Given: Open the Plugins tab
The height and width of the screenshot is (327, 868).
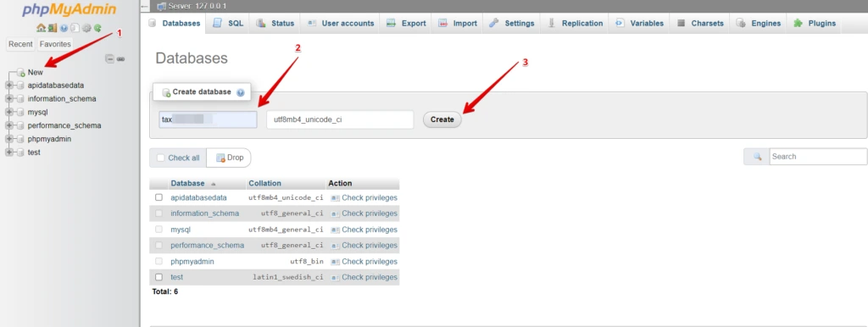Looking at the screenshot, I should [815, 23].
